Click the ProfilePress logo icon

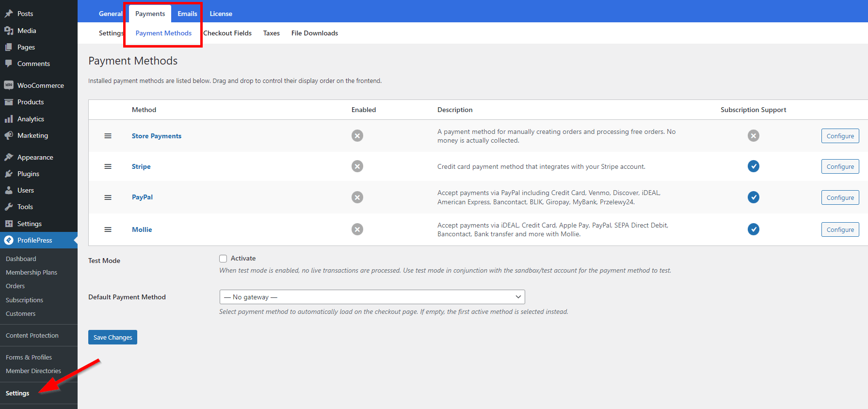(9, 240)
